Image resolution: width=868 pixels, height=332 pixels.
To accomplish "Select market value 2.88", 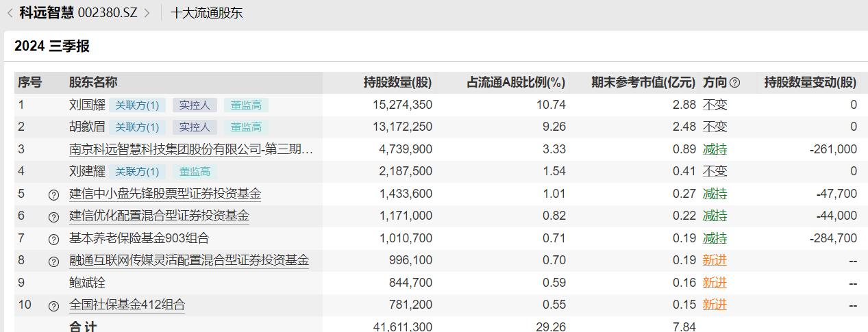I will [684, 105].
